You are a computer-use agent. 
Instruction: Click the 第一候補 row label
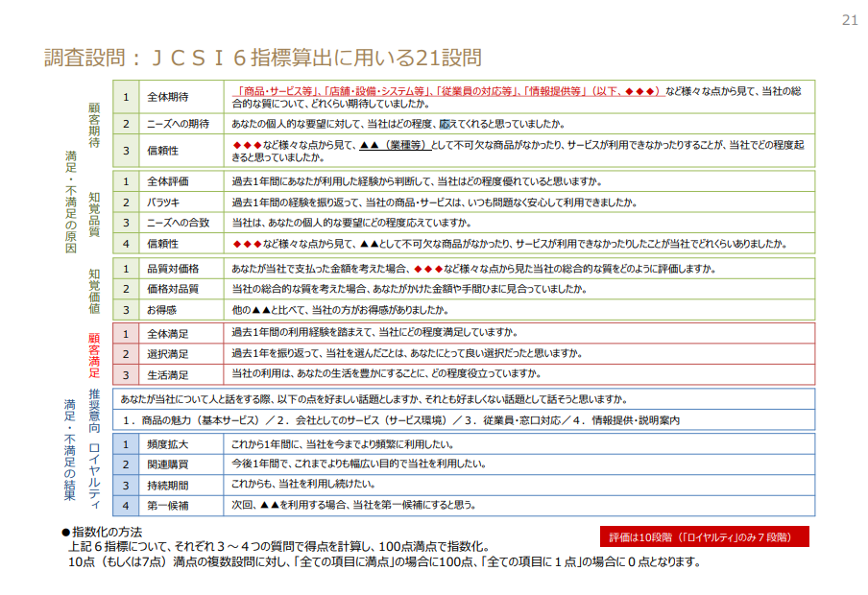[x=167, y=505]
